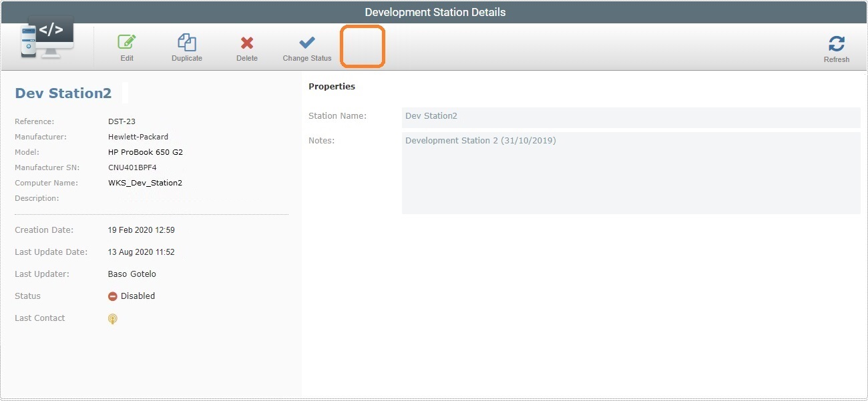
Task: Click the Properties section heading
Action: [x=332, y=87]
